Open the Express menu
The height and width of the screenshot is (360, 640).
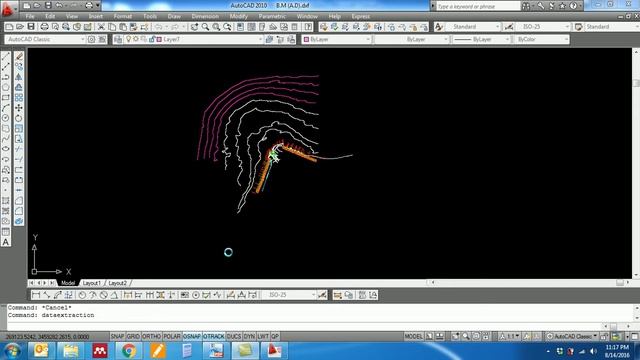pyautogui.click(x=360, y=16)
